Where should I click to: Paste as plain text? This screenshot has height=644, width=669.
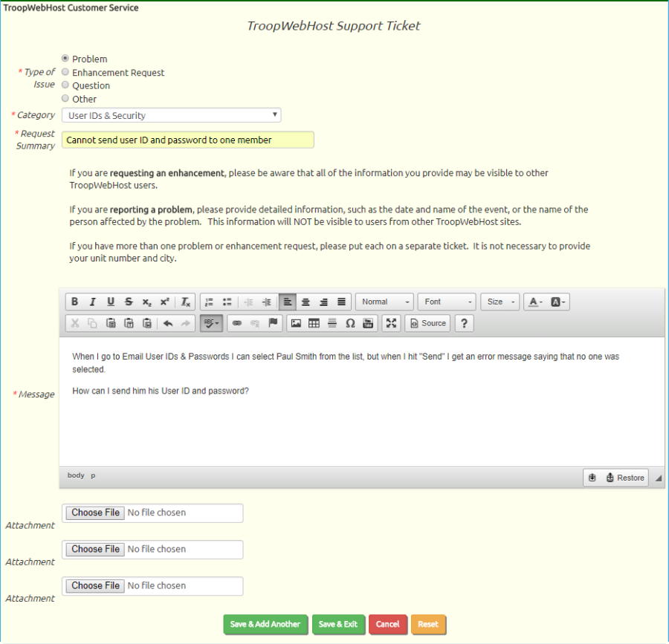(129, 323)
